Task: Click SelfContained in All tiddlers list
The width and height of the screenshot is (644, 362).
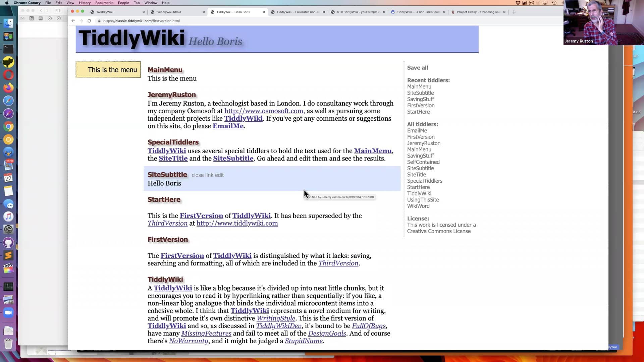Action: pyautogui.click(x=423, y=162)
